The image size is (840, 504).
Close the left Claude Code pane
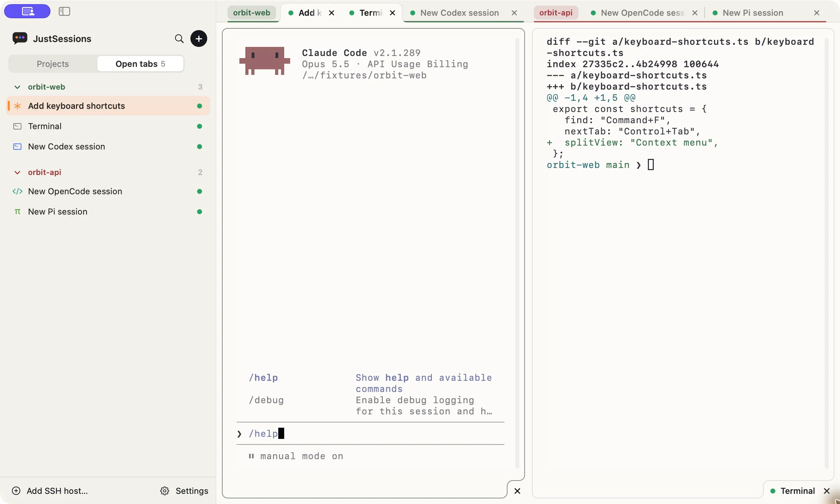click(x=517, y=491)
